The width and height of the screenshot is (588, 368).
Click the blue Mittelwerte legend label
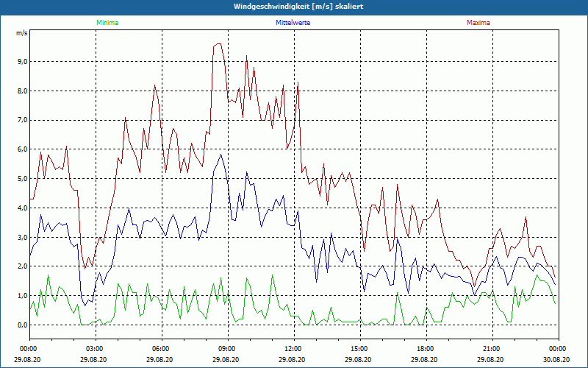(293, 23)
